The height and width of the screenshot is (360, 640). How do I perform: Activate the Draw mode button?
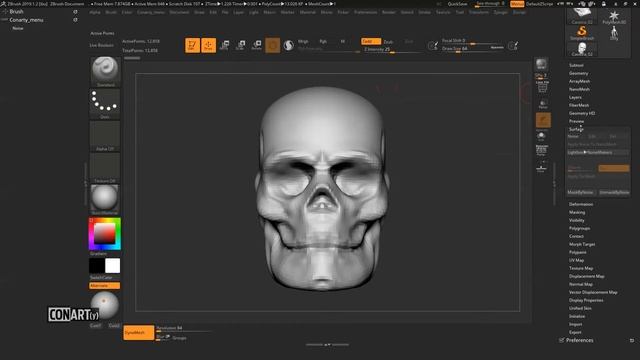pyautogui.click(x=209, y=45)
